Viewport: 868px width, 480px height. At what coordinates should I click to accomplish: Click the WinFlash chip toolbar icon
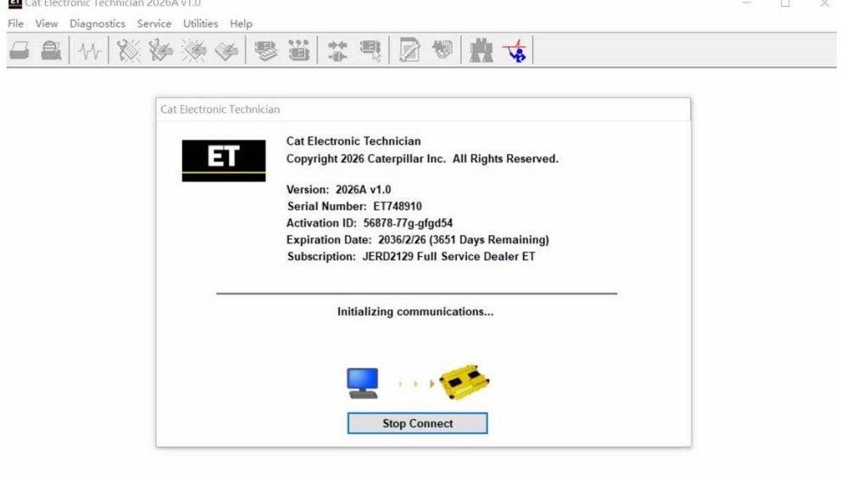(442, 50)
